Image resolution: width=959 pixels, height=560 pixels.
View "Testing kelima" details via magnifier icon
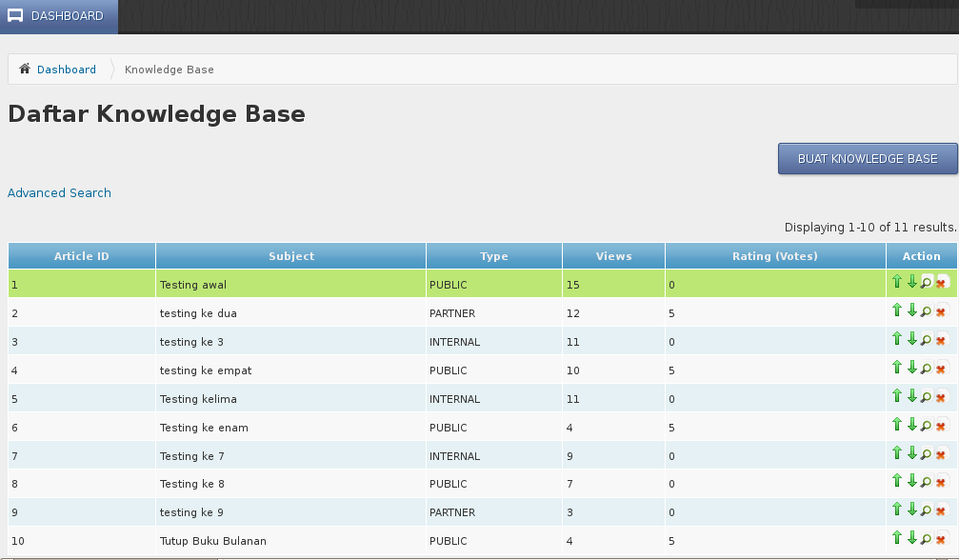coord(927,396)
